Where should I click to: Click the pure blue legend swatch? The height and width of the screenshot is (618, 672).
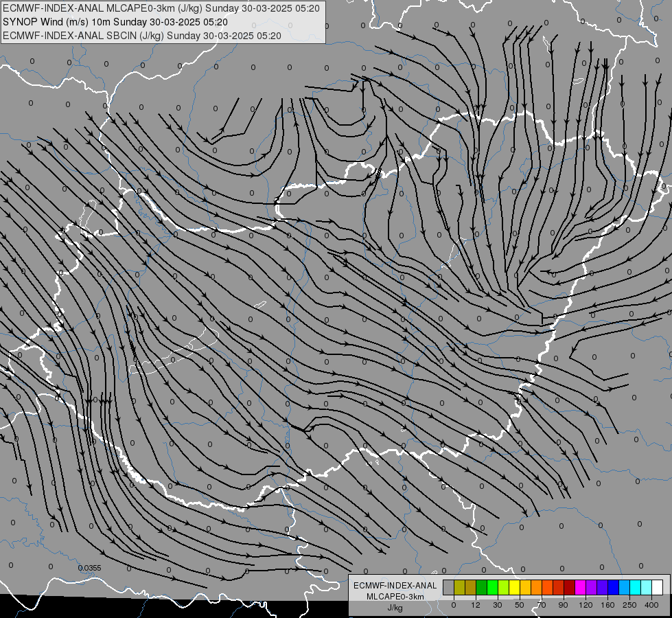pyautogui.click(x=614, y=587)
